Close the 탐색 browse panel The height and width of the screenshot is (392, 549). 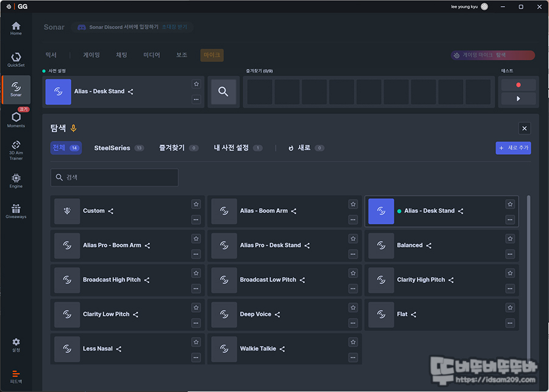tap(525, 129)
